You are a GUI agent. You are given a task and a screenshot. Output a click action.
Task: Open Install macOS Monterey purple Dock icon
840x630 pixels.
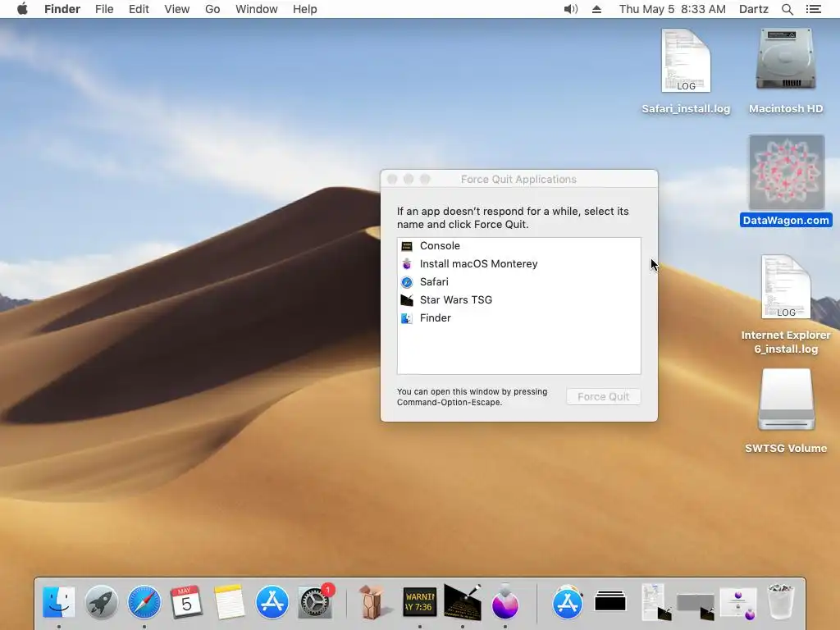click(x=505, y=601)
